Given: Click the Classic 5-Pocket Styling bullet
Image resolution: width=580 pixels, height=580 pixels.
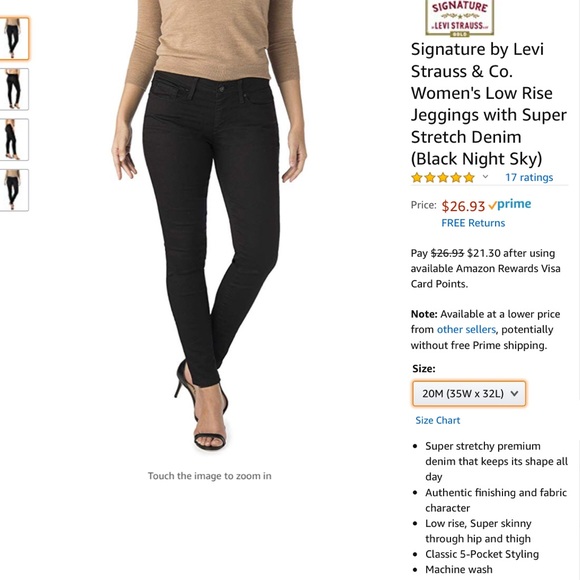Looking at the screenshot, I should 482,554.
